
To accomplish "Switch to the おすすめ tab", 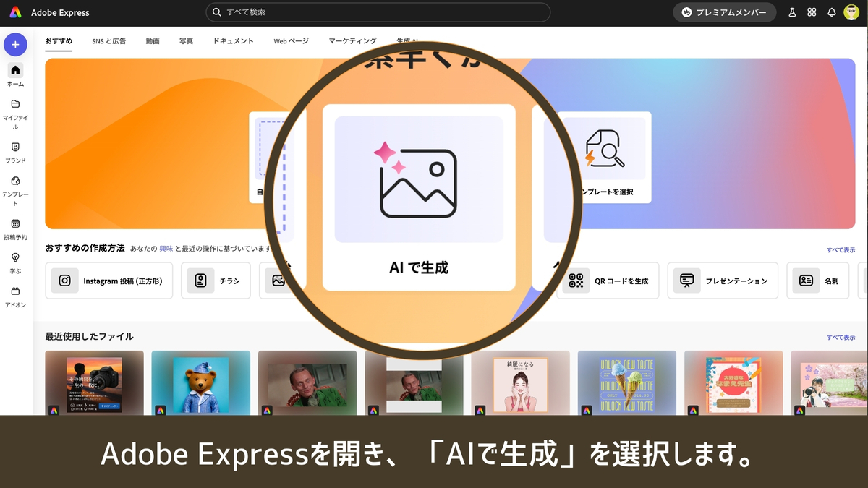I will tap(59, 41).
